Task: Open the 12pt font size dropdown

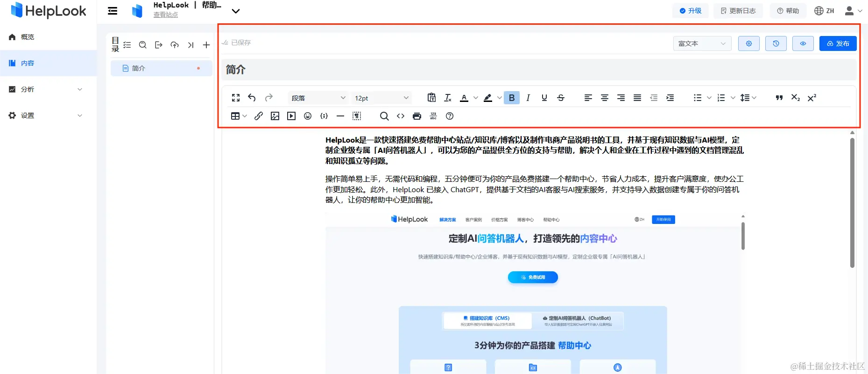Action: pyautogui.click(x=381, y=98)
